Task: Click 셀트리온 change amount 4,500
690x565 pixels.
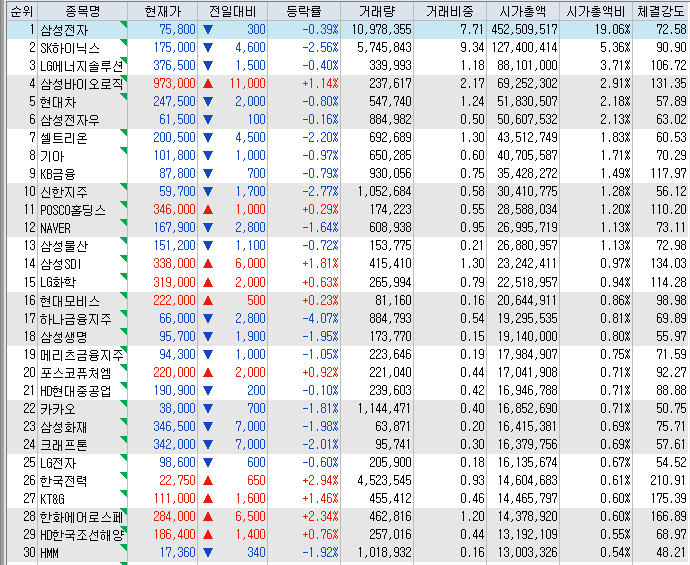Action: coord(250,138)
